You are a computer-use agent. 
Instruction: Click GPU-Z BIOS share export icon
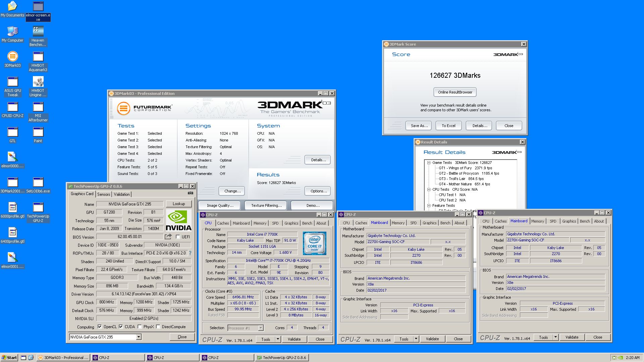tap(168, 237)
